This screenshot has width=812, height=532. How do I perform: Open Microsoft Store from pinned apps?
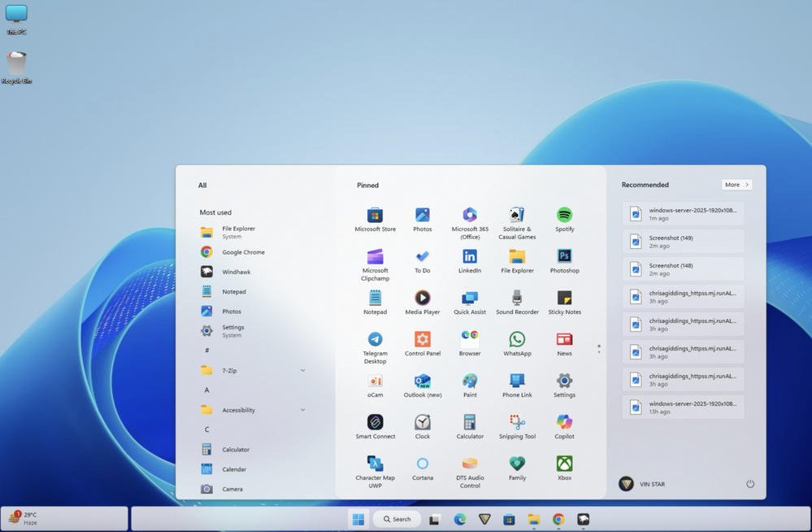click(375, 220)
